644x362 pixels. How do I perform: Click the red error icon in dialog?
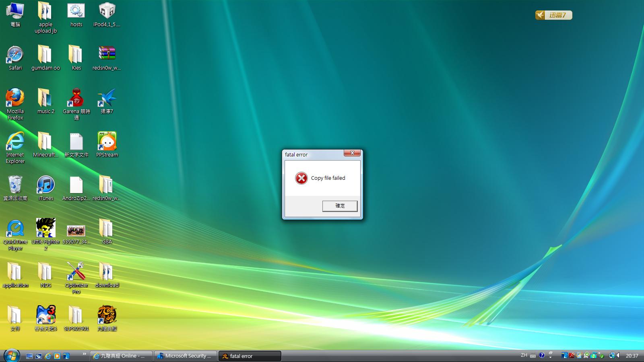coord(301,178)
